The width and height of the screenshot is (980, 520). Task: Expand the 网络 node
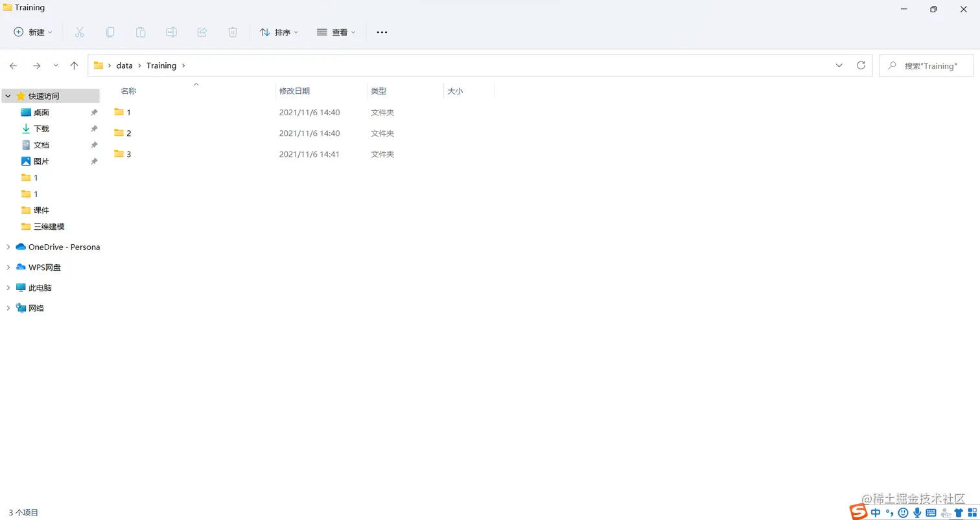pyautogui.click(x=8, y=308)
